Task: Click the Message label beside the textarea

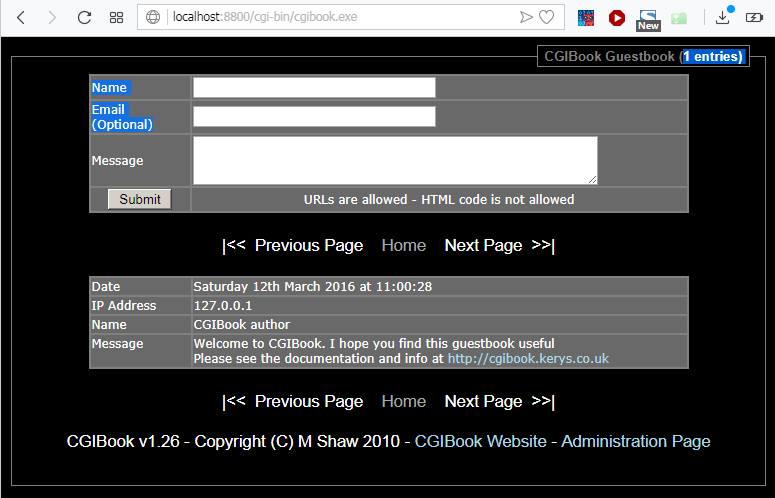Action: click(x=118, y=161)
